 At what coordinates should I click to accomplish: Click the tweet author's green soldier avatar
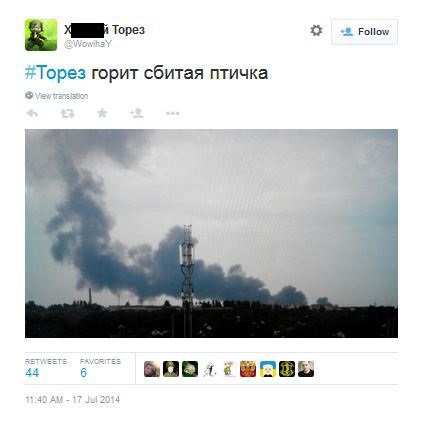coord(41,35)
